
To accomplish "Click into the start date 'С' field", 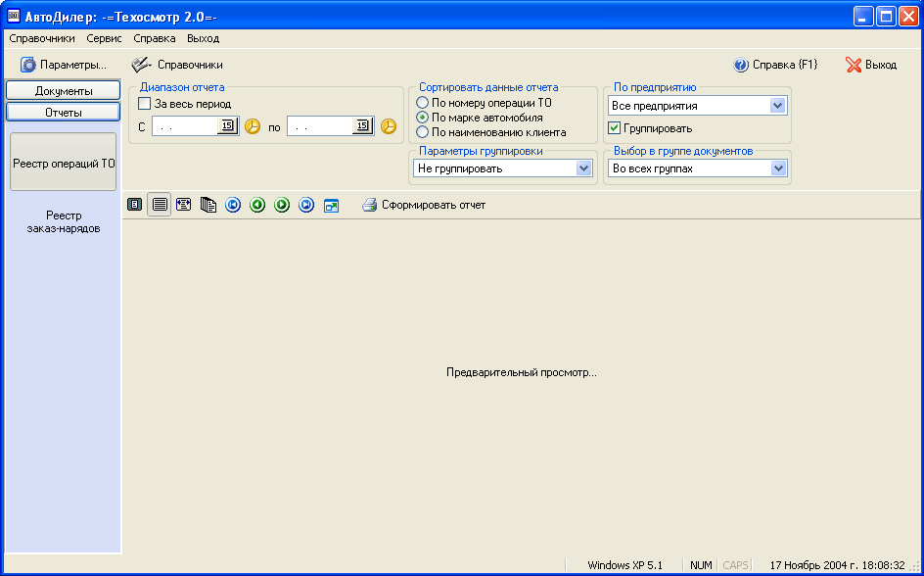I will 184,126.
